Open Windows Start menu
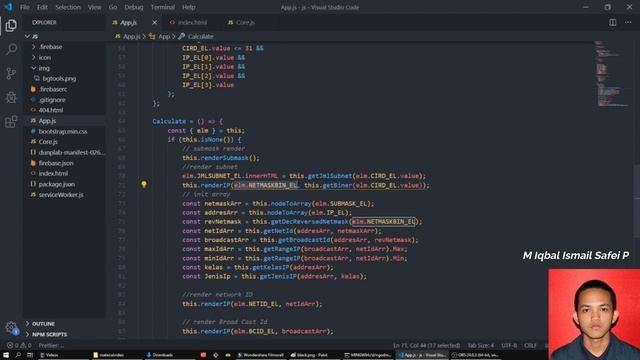Screen dimensions: 640x360 click(6, 355)
